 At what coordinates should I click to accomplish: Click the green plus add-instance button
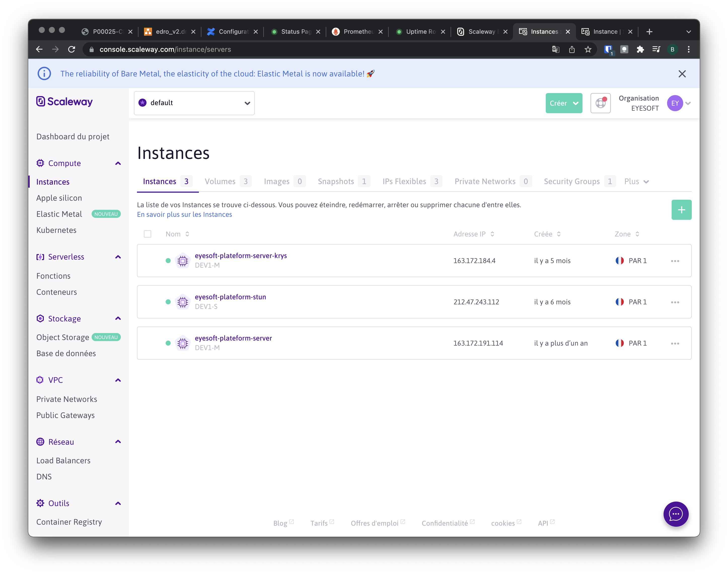[x=681, y=210]
